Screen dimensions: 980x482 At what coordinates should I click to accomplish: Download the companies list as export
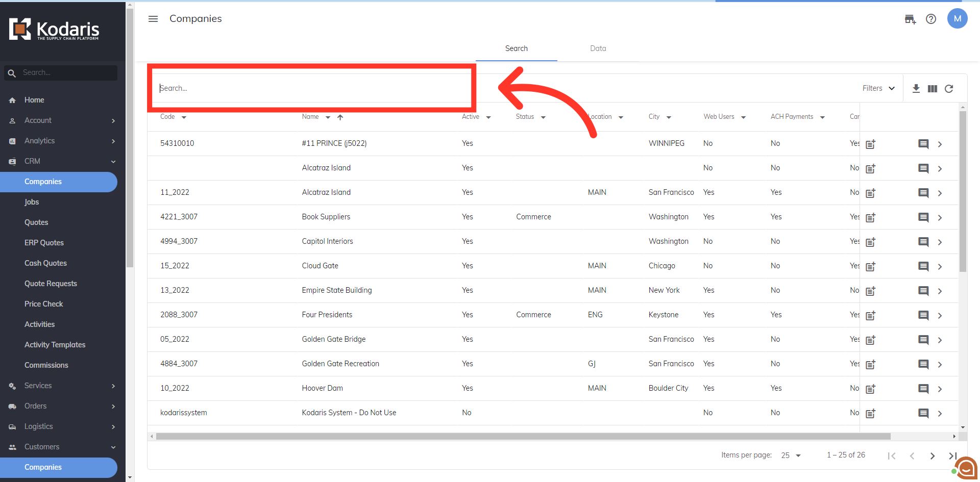(x=916, y=88)
